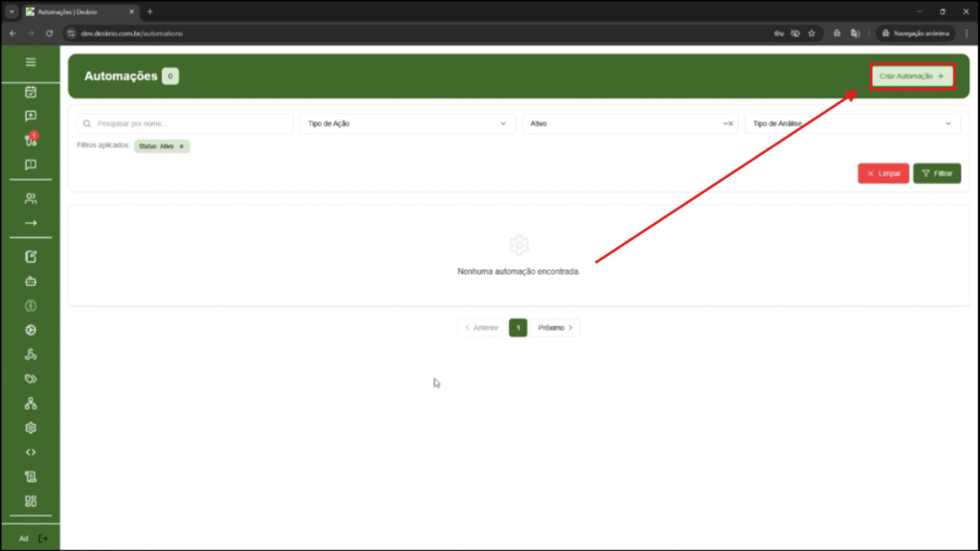This screenshot has width=980, height=551.
Task: Open a new browser tab
Action: pos(149,11)
